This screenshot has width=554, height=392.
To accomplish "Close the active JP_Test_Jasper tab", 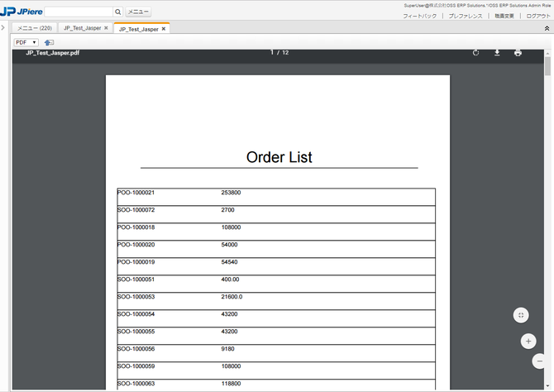I will (164, 29).
